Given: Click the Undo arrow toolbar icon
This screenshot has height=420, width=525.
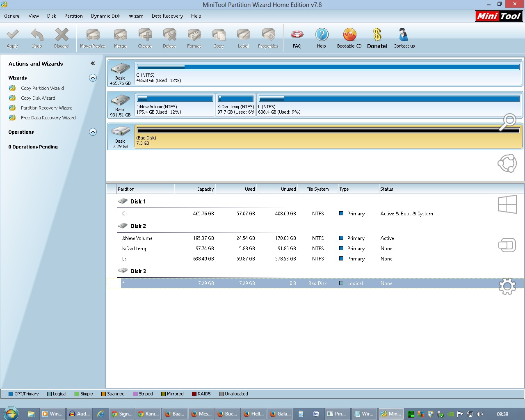Looking at the screenshot, I should [37, 35].
